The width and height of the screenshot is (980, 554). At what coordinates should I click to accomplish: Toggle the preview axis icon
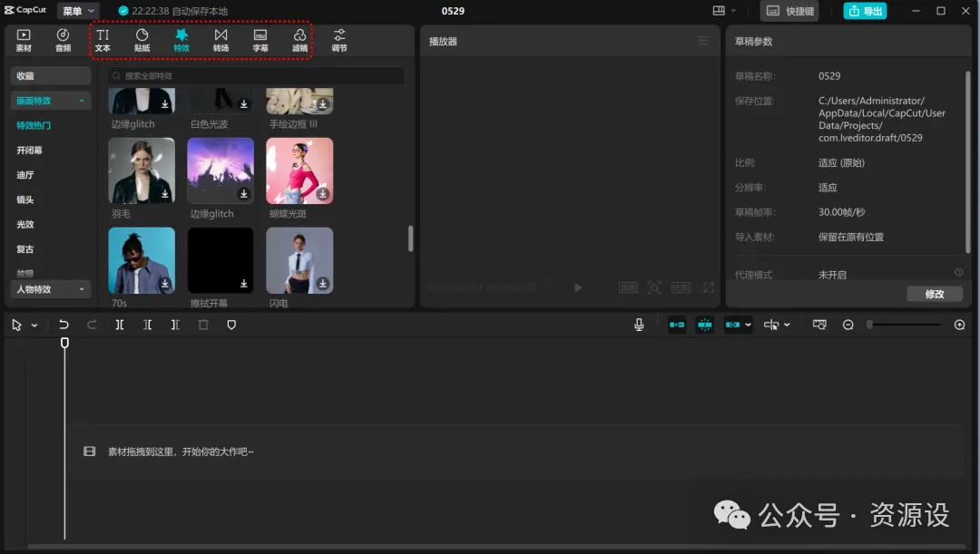coord(771,325)
